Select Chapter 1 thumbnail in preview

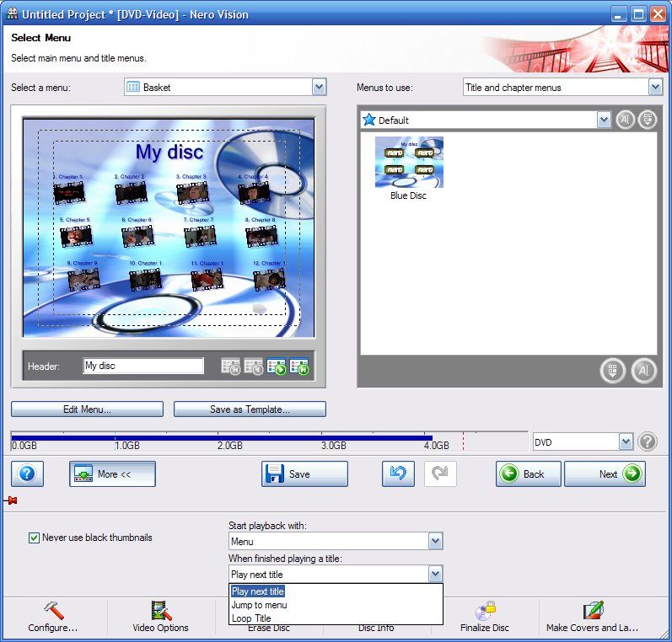[69, 192]
